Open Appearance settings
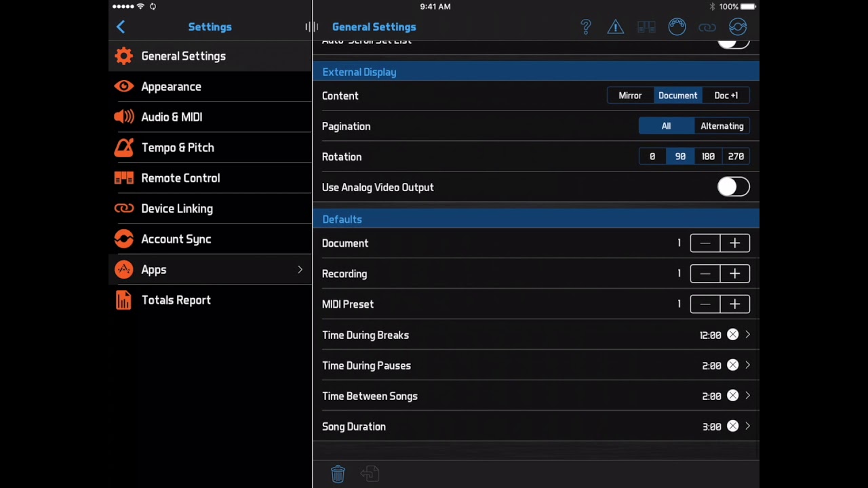The height and width of the screenshot is (488, 868). (210, 87)
